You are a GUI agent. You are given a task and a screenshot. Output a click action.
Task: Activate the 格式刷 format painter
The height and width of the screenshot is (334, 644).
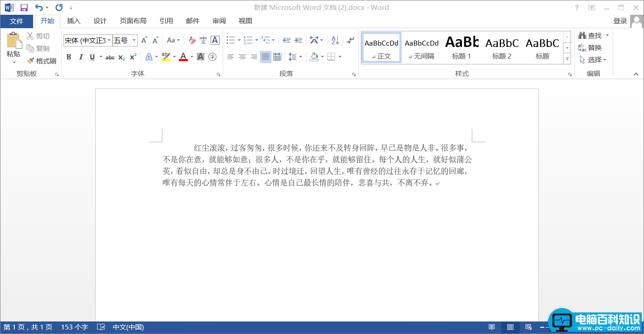tap(42, 61)
